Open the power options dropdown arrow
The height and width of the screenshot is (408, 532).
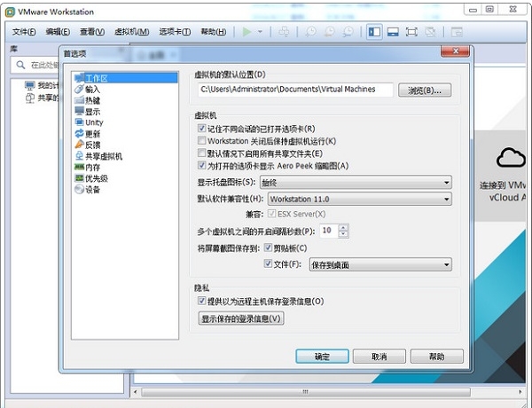[260, 32]
